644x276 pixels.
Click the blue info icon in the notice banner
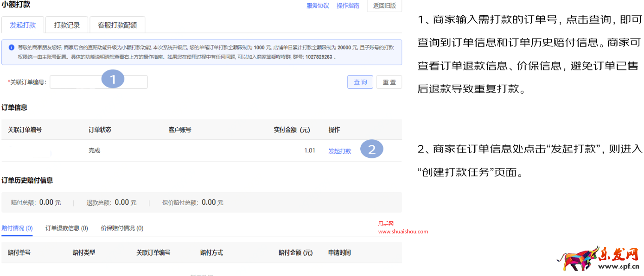coord(11,47)
